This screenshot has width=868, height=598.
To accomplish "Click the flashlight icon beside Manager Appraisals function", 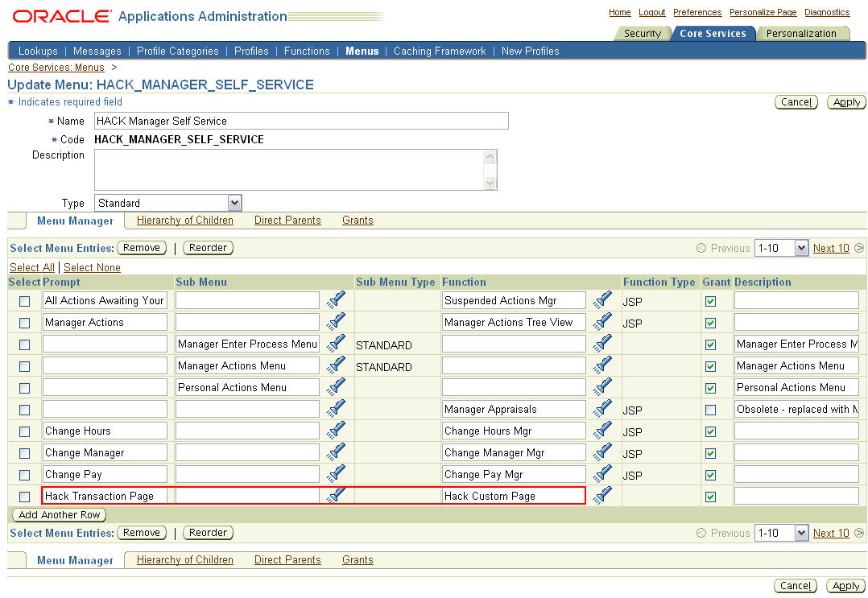I will [602, 409].
